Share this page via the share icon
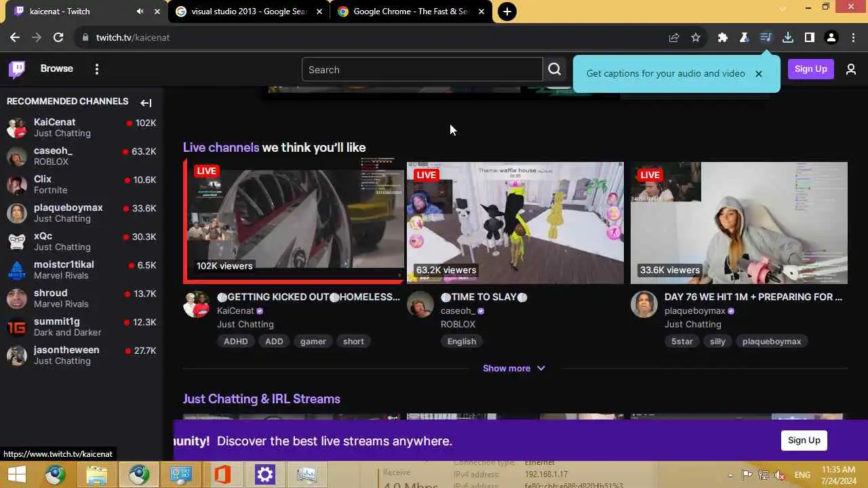The width and height of the screenshot is (868, 488). click(x=674, y=37)
